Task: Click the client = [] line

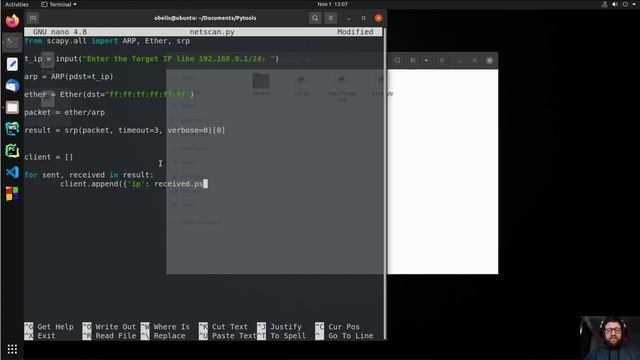Action: (x=49, y=157)
